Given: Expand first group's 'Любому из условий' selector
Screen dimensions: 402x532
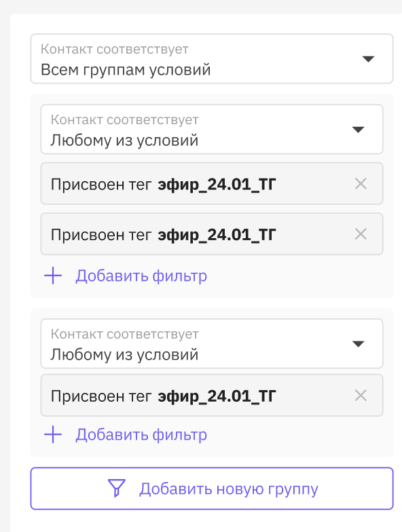Looking at the screenshot, I should pyautogui.click(x=212, y=129).
